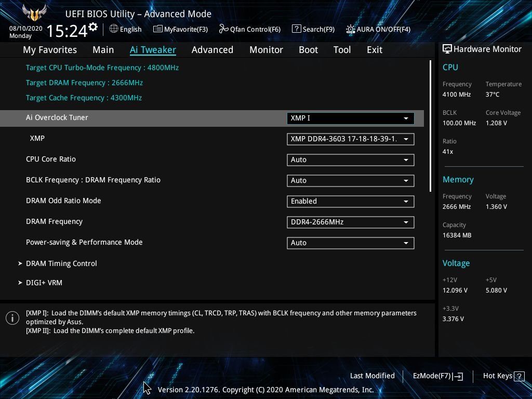This screenshot has width=532, height=399.
Task: Select the Ai Overclock Tuner row label
Action: 57,118
